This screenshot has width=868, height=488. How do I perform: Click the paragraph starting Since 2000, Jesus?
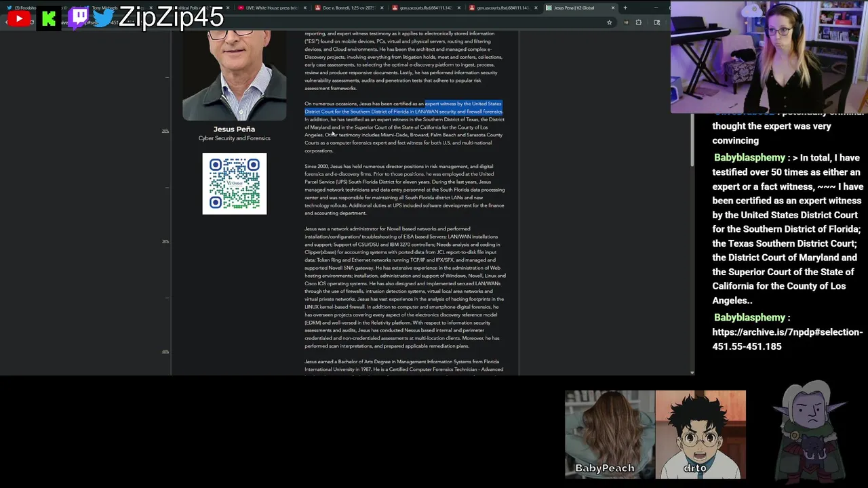[x=405, y=190]
